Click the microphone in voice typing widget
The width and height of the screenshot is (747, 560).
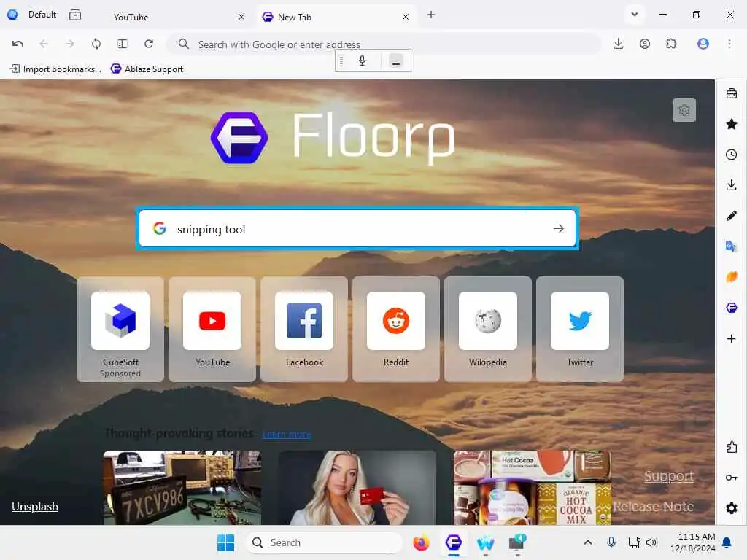pos(362,61)
